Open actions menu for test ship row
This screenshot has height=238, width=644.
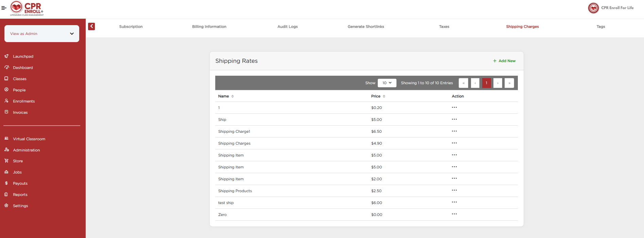tap(454, 202)
